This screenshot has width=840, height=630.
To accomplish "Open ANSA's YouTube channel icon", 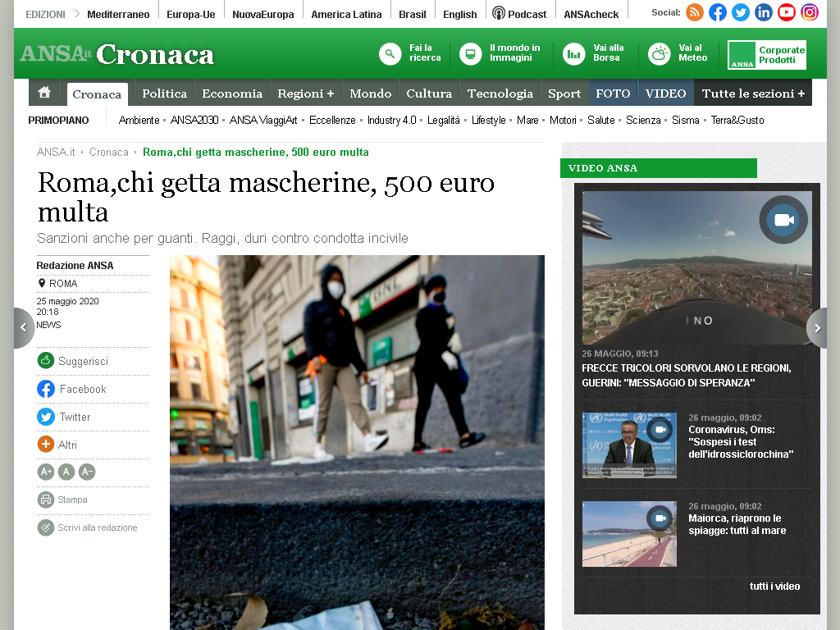I will 787,12.
